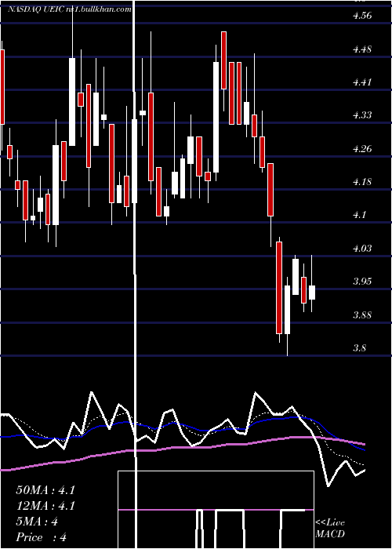
Task: Click the 3.95 price axis label
Action: 362,281
